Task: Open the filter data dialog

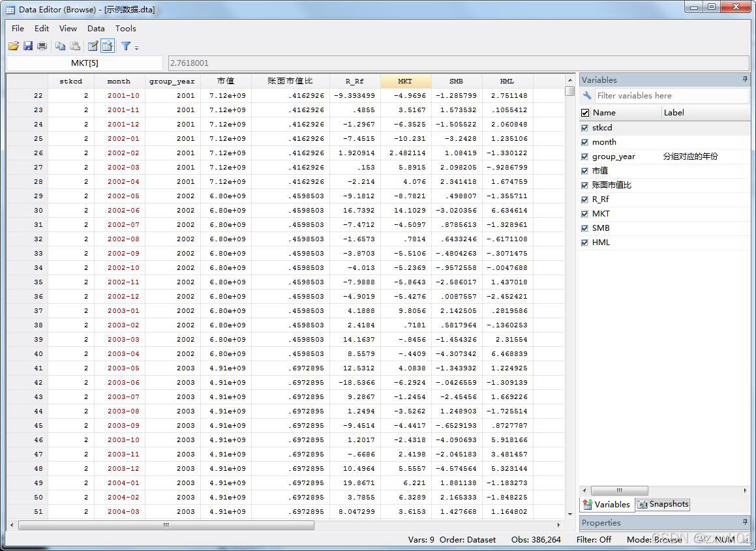Action: pyautogui.click(x=126, y=46)
